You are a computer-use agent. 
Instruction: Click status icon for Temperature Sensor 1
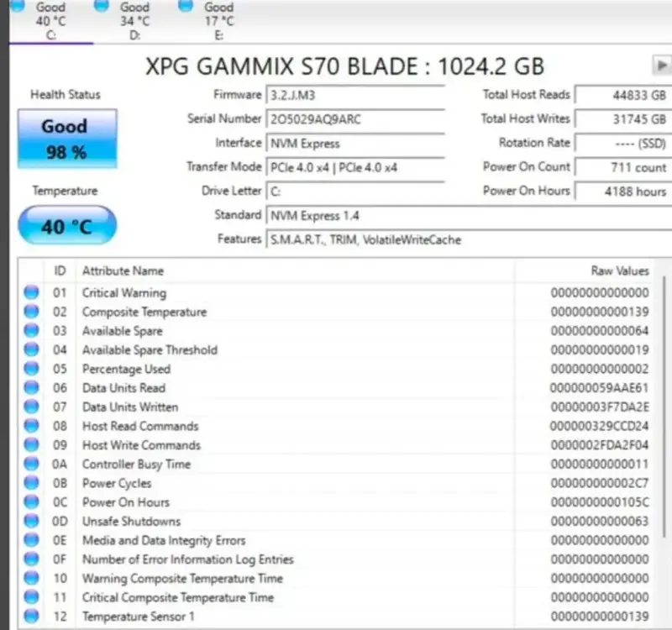tap(31, 616)
